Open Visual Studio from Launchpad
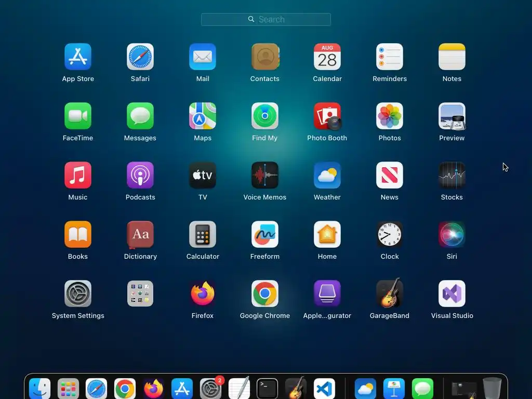This screenshot has height=399, width=532. 452,294
